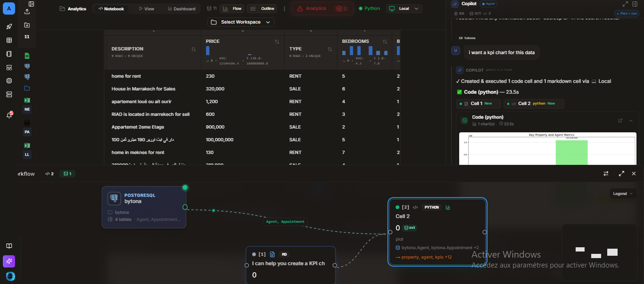This screenshot has width=644, height=284.
Task: Open Select Workspace dropdown
Action: pyautogui.click(x=241, y=22)
